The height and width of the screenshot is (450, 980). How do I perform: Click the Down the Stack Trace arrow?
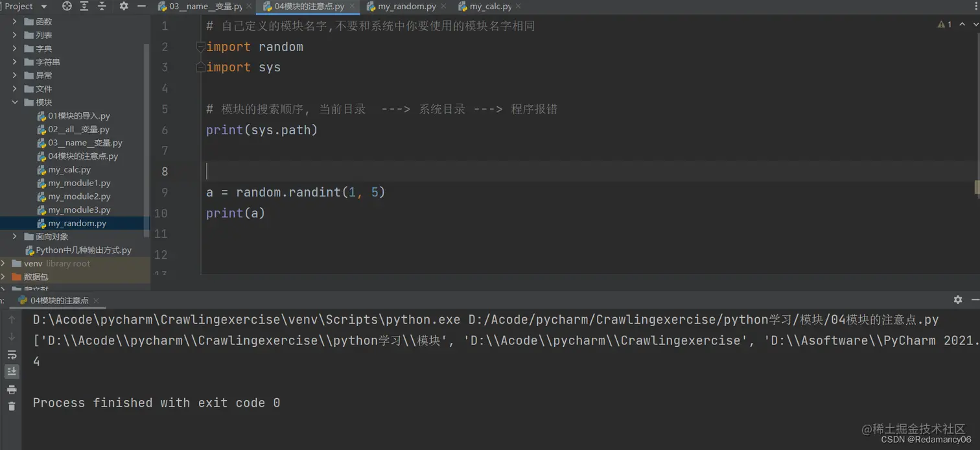click(11, 337)
